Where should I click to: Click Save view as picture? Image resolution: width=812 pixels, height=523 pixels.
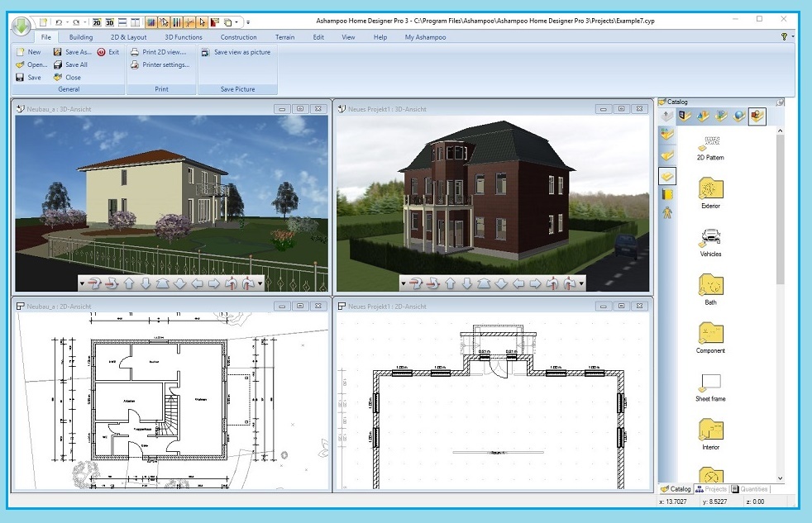click(x=236, y=52)
